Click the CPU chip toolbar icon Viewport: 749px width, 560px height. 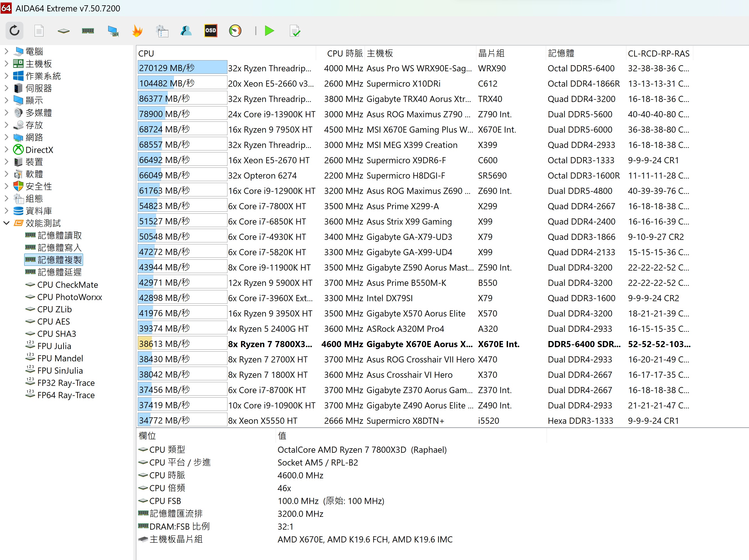click(x=63, y=31)
